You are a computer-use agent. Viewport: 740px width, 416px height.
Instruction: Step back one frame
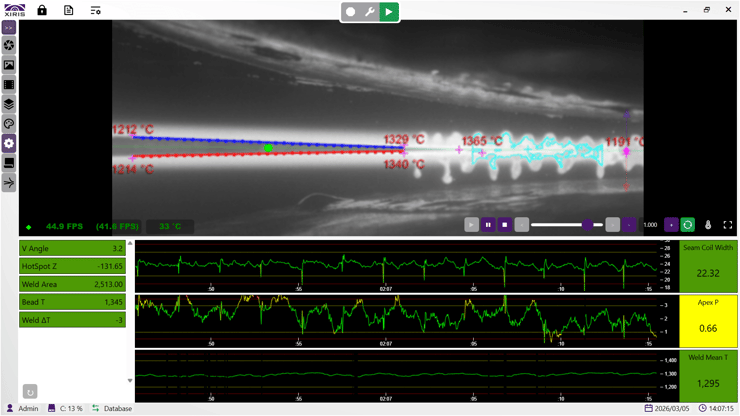pyautogui.click(x=521, y=225)
